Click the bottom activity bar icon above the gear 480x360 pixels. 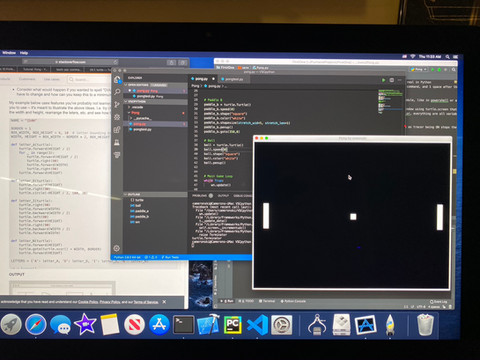click(117, 155)
